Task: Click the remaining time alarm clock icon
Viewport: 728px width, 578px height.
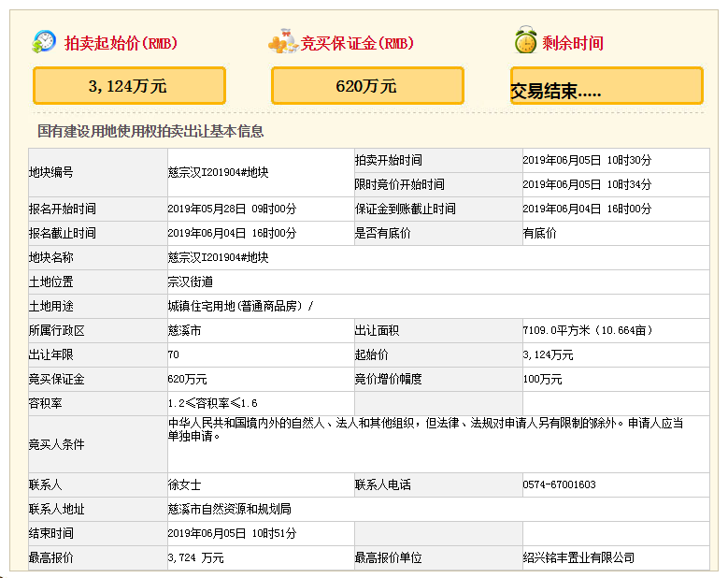Action: tap(525, 41)
